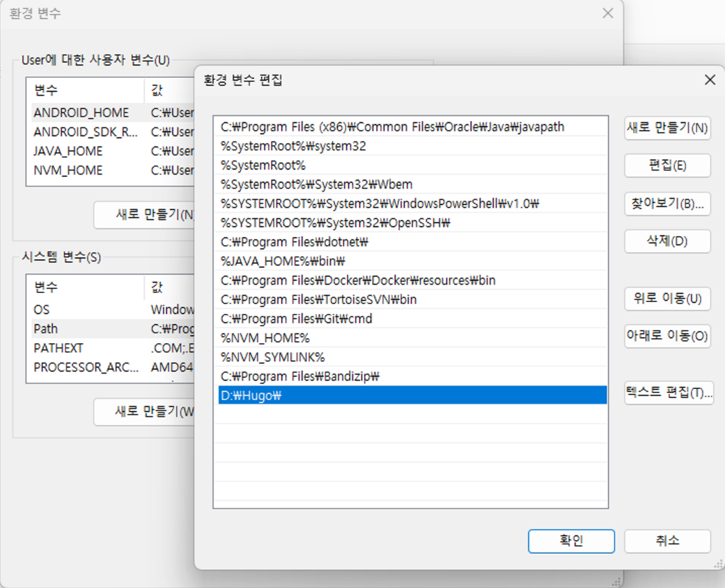Click the 새로 만들기(N) button
Viewport: 725px width, 588px height.
click(667, 128)
